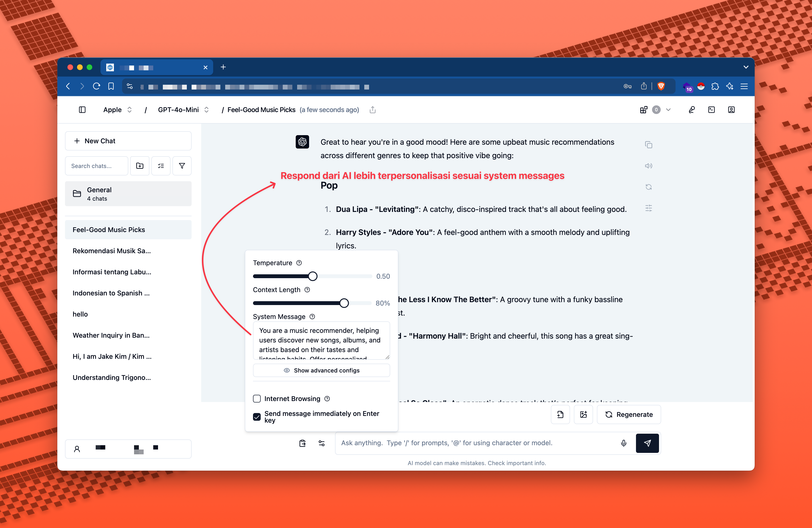
Task: Open browser share icon in address bar
Action: click(643, 86)
